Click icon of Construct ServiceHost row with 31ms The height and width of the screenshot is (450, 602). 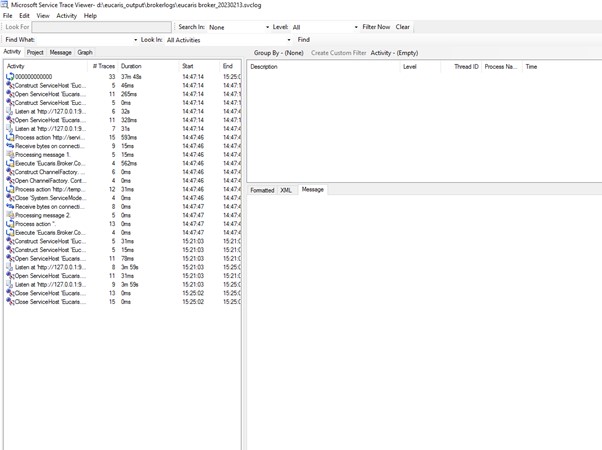click(x=10, y=241)
